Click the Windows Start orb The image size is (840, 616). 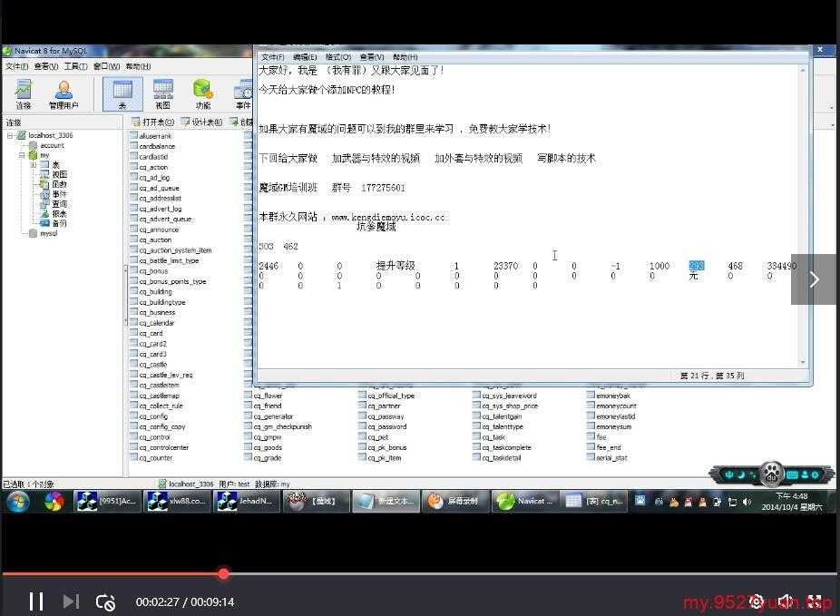point(18,502)
